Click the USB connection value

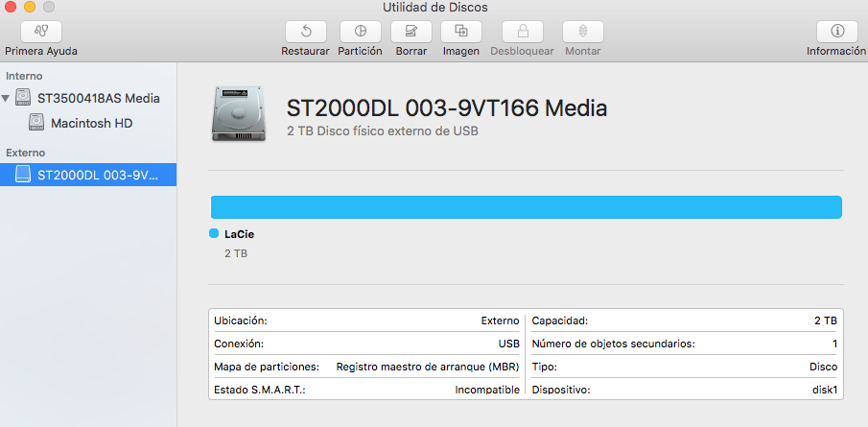coord(508,344)
